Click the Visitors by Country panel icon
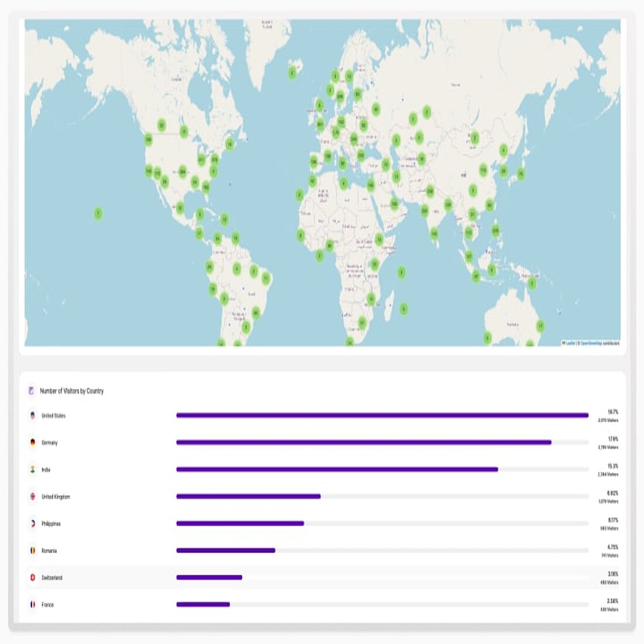 click(32, 390)
